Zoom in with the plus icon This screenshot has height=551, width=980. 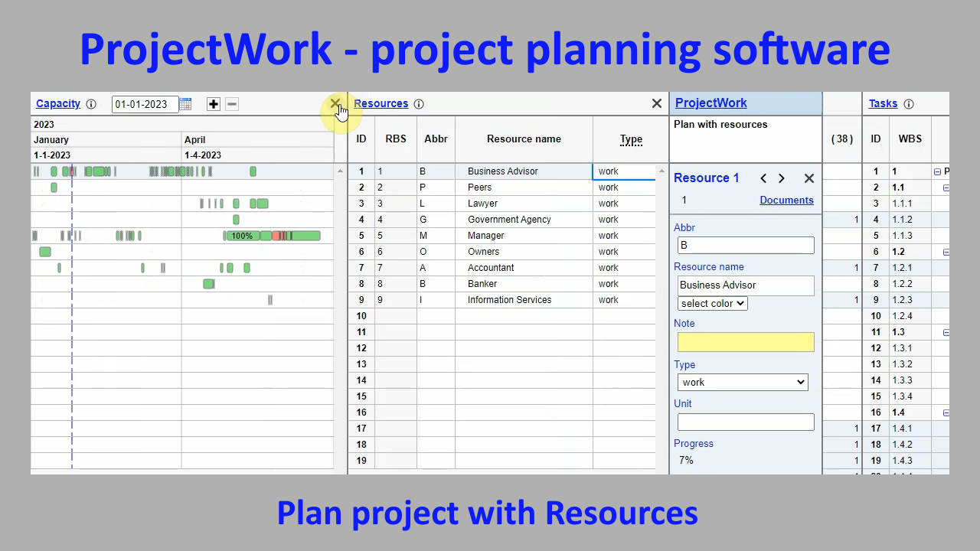pos(214,104)
